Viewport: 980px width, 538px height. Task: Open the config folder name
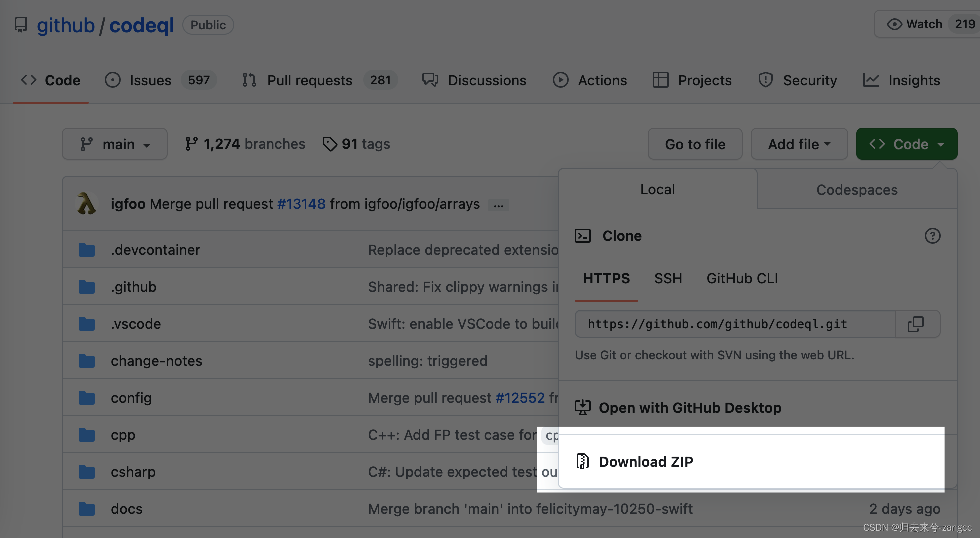[131, 398]
